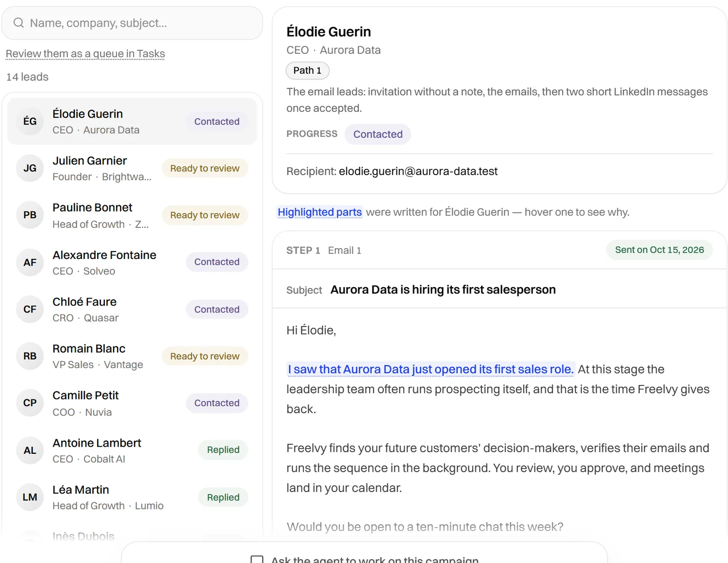
Task: Click Chloé Faure's Contacted badge
Action: coord(217,309)
